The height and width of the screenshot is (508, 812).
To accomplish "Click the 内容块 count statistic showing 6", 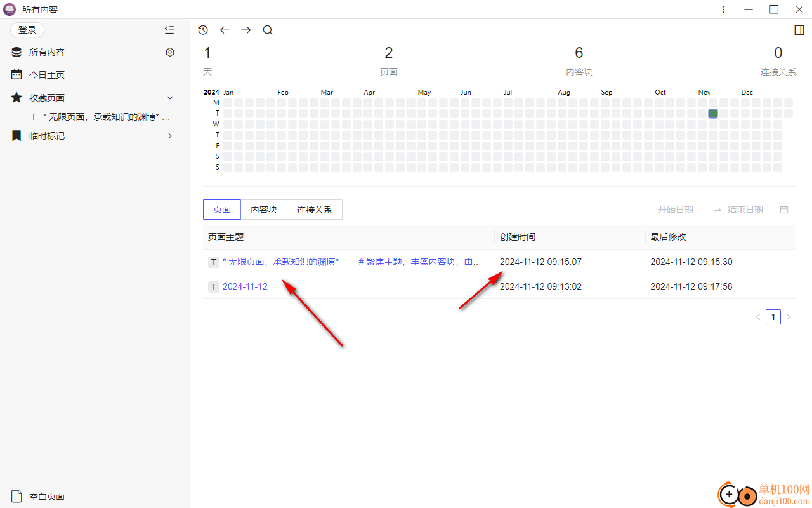I will click(x=579, y=61).
